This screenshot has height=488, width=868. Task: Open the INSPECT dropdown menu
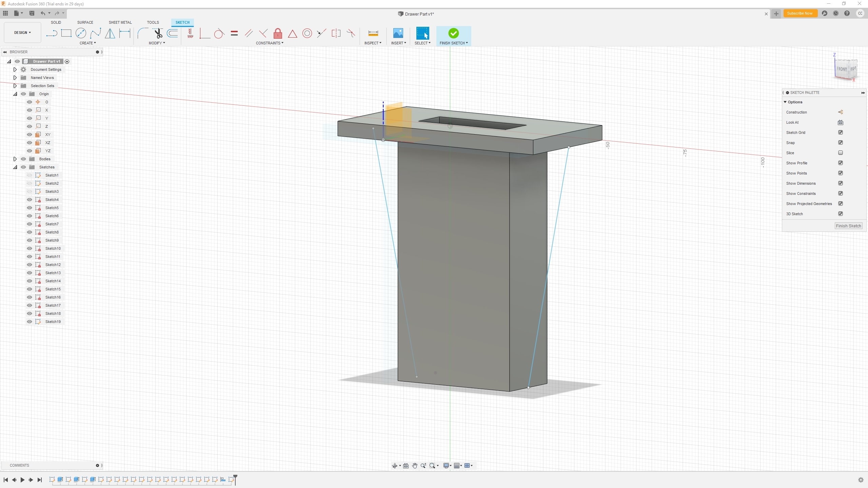tap(373, 43)
